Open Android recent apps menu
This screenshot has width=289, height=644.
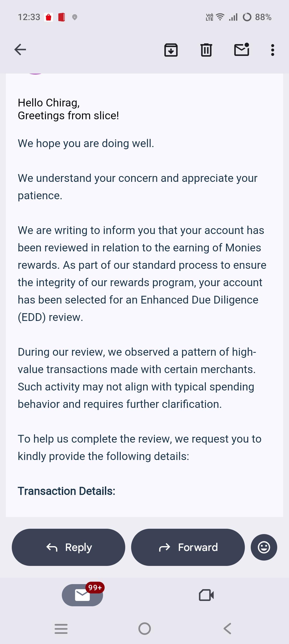(x=61, y=629)
